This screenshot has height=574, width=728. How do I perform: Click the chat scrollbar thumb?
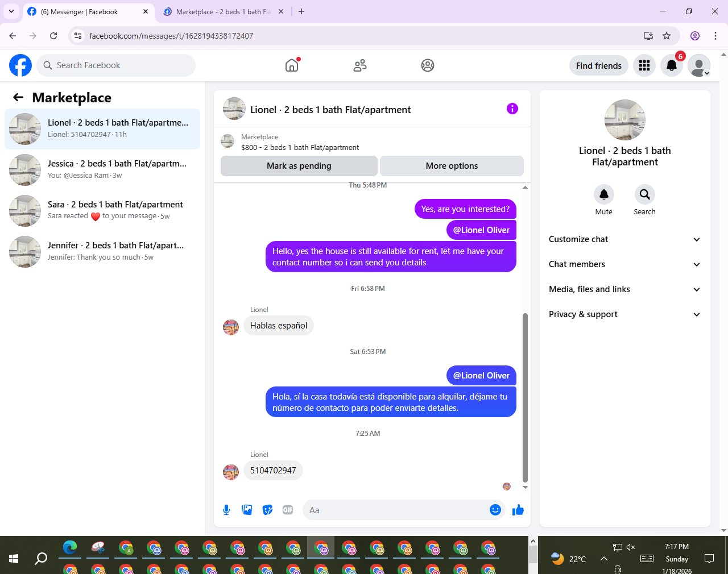tap(525, 398)
